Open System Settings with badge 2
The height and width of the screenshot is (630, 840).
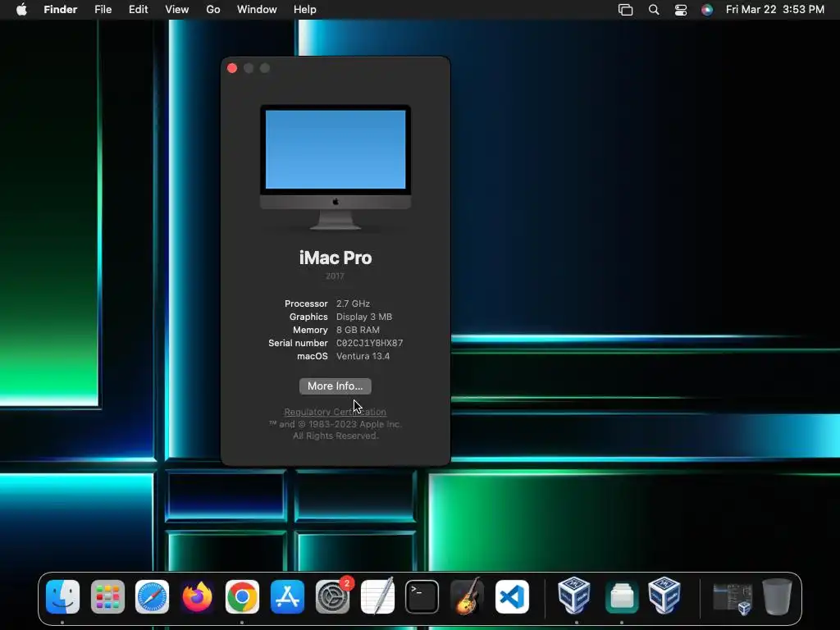333,596
